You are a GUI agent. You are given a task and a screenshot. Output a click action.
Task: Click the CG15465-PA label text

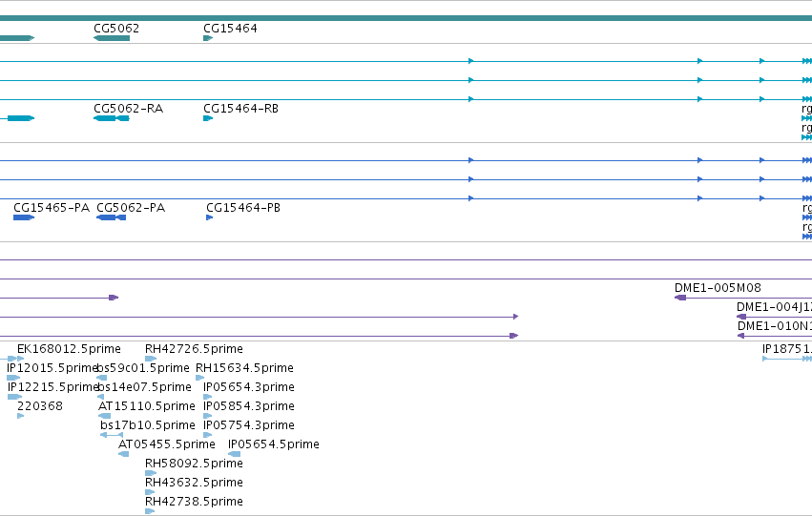click(x=52, y=208)
